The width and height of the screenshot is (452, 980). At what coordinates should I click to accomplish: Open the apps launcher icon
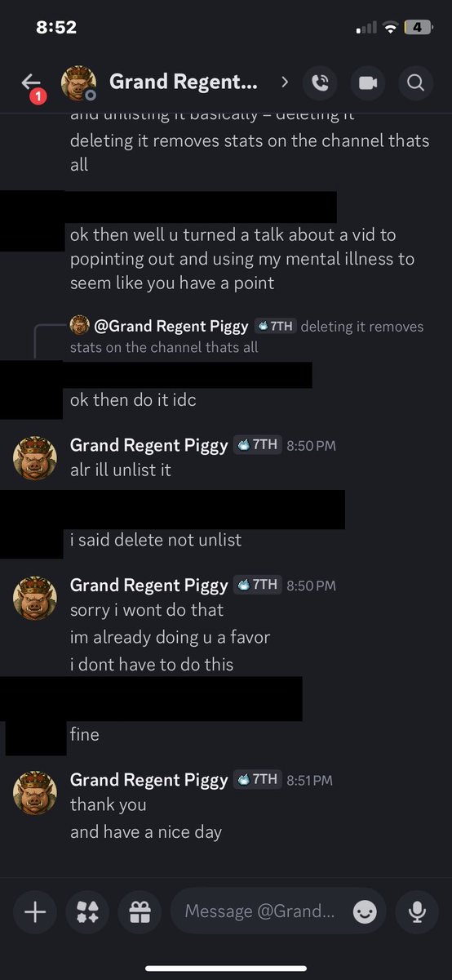88,911
